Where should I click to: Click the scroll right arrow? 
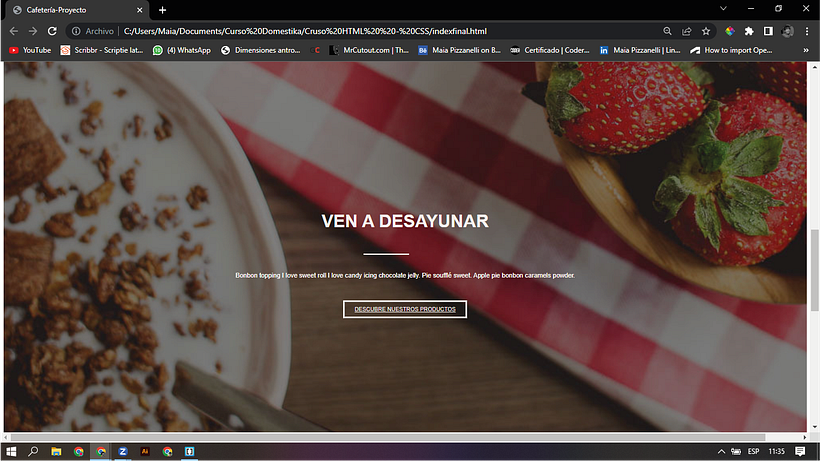pos(805,437)
